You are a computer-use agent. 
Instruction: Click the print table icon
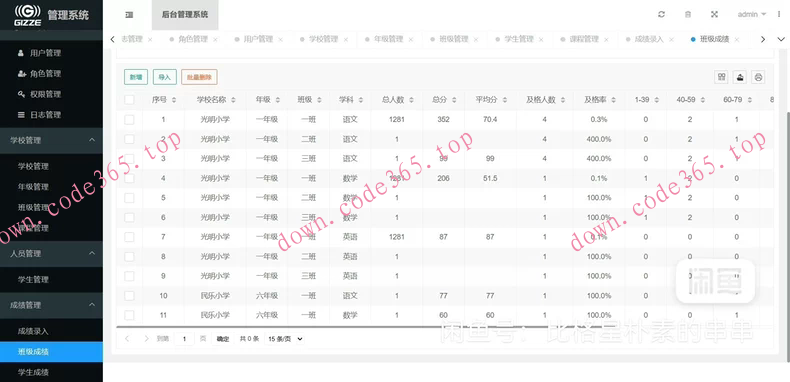coord(758,77)
